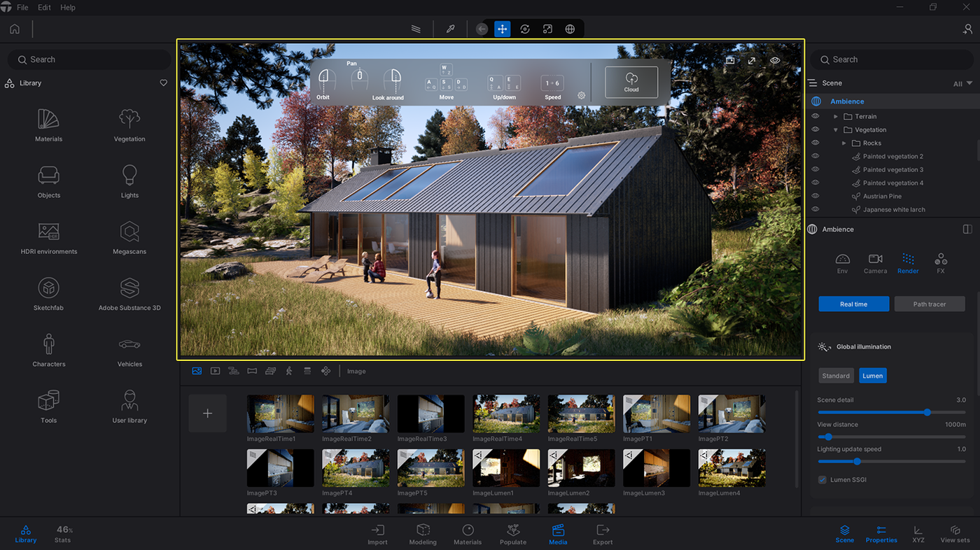Switch to the Export tab at bottom
980x550 pixels.
(603, 535)
